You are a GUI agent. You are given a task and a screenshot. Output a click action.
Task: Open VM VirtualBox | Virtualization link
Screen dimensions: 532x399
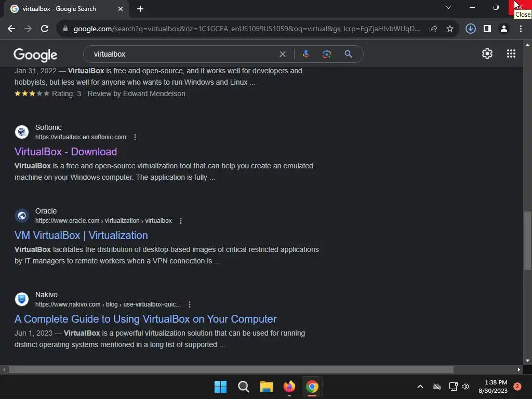[81, 235]
